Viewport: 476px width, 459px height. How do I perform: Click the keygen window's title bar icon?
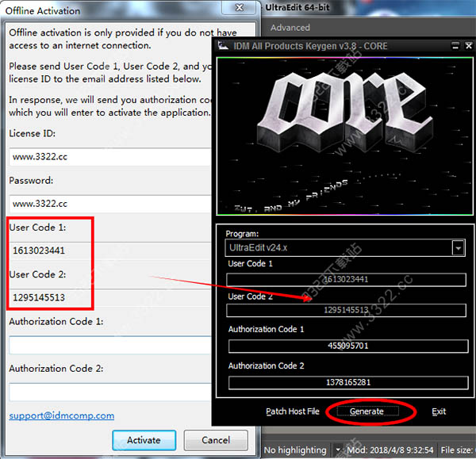click(x=223, y=46)
